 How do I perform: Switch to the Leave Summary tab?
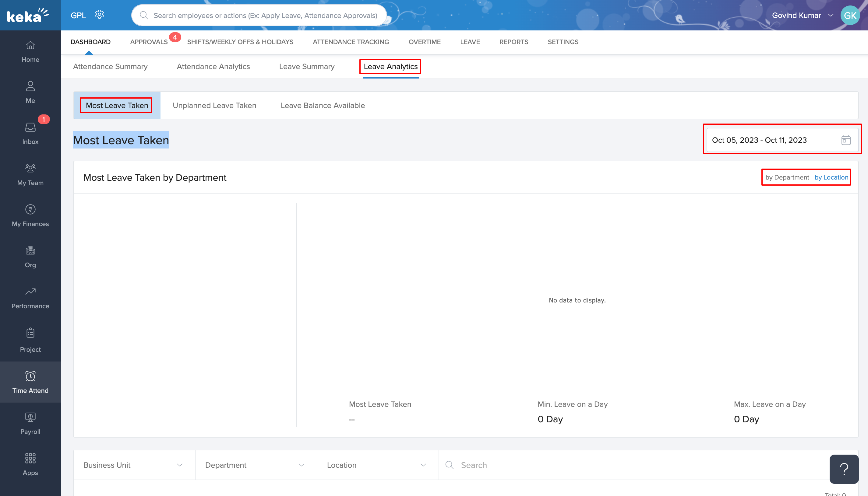pyautogui.click(x=306, y=66)
